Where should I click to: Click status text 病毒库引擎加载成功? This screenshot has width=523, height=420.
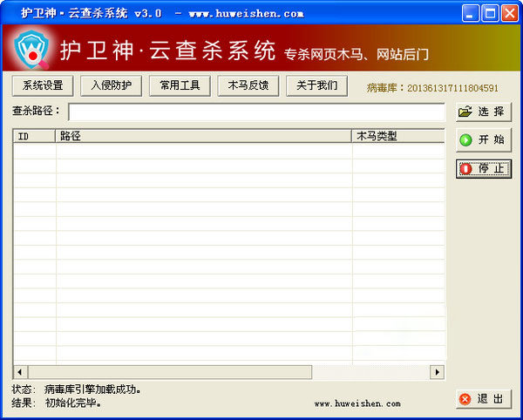[x=92, y=389]
